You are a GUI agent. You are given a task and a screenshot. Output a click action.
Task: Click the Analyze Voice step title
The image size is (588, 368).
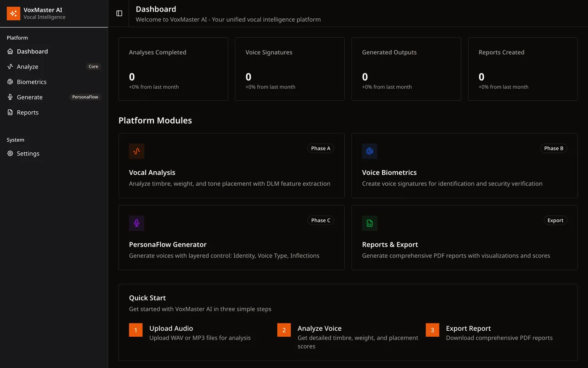[x=319, y=328]
